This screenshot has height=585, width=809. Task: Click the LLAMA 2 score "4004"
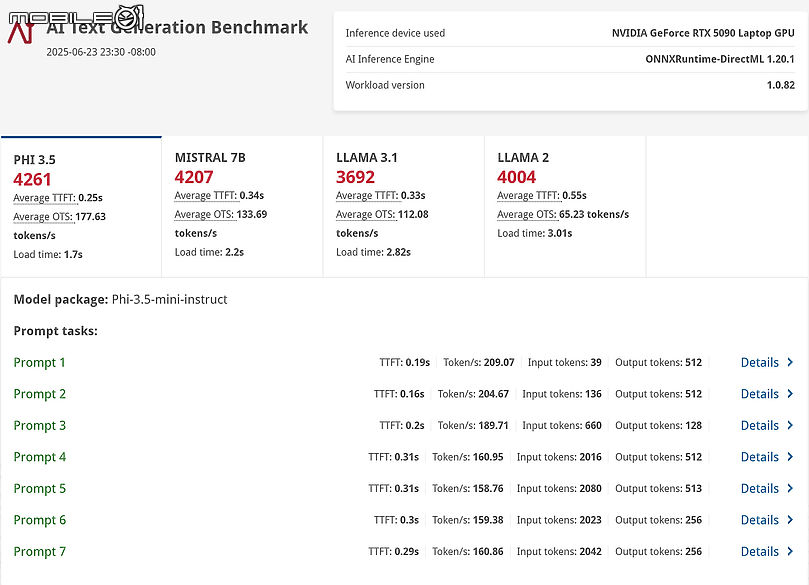[x=517, y=177]
